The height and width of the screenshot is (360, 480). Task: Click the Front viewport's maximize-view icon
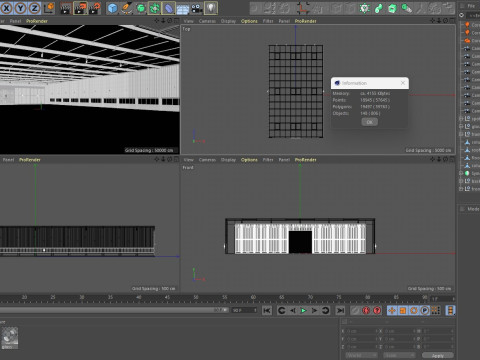coord(452,159)
